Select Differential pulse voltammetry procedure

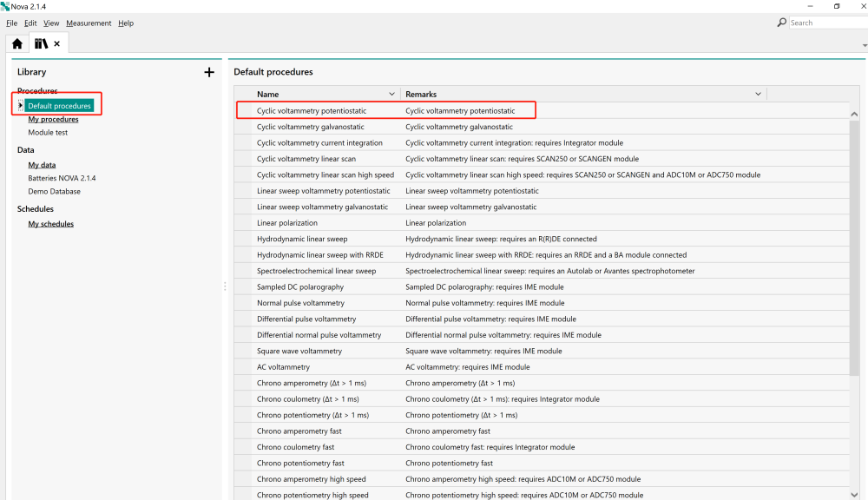[x=306, y=319]
